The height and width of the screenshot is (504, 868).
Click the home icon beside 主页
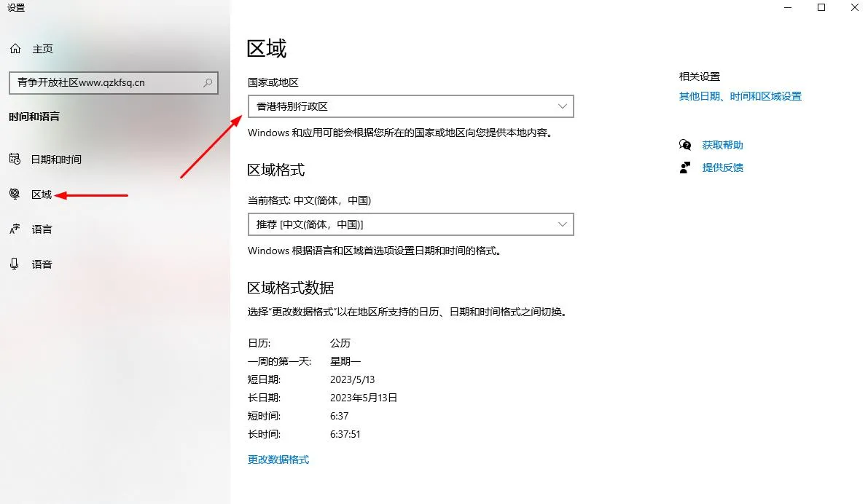click(15, 49)
